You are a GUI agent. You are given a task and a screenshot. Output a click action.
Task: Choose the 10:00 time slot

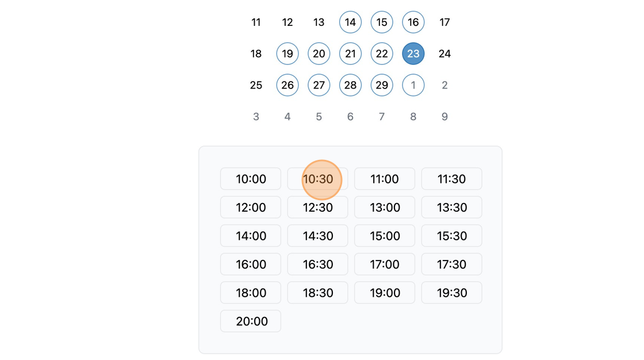pyautogui.click(x=251, y=179)
